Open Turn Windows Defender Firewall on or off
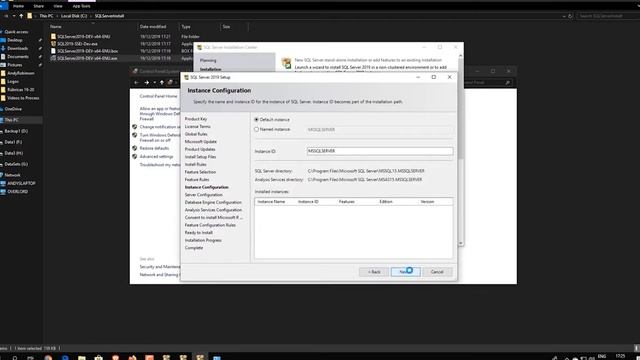Screen dimensions: 640x360 click(160, 138)
